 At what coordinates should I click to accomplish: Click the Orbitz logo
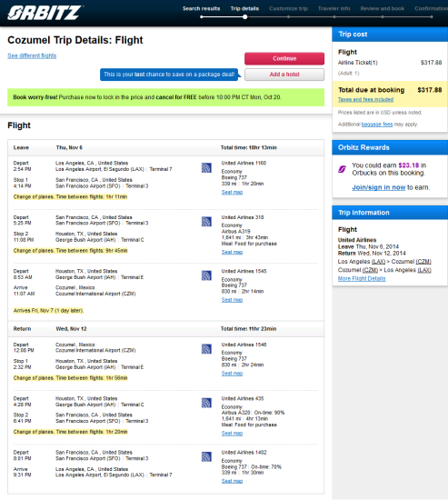click(x=45, y=13)
